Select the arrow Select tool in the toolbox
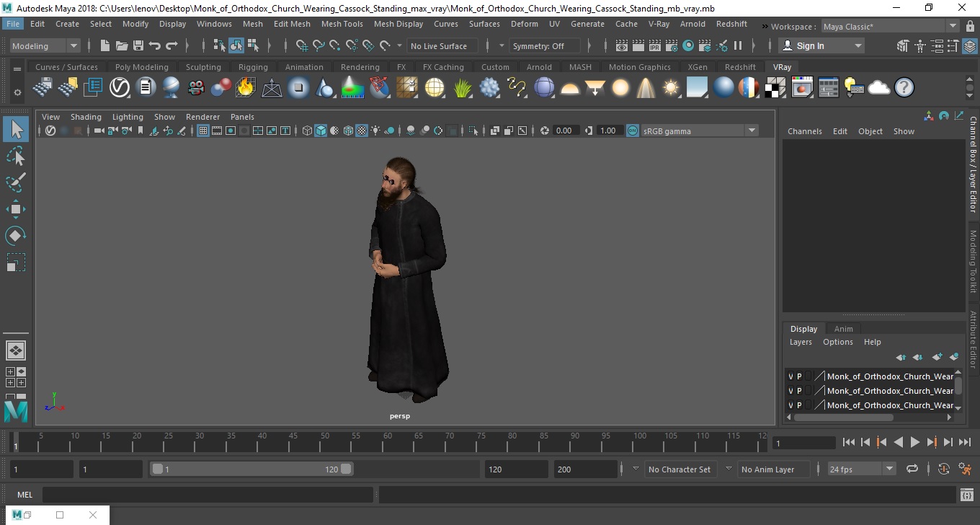980x525 pixels. (x=16, y=129)
